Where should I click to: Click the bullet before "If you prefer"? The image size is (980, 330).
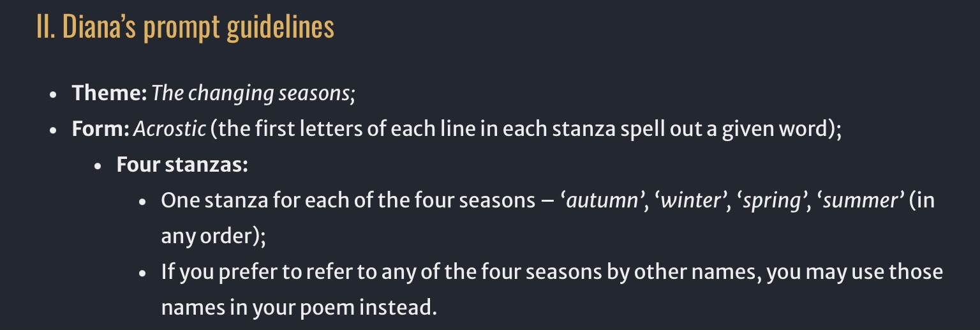(x=143, y=273)
